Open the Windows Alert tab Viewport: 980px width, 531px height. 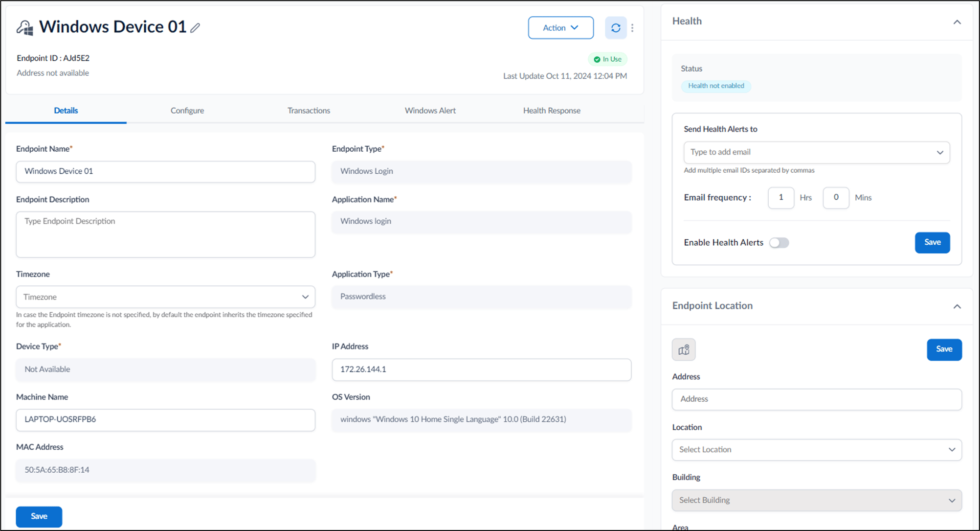coord(430,111)
